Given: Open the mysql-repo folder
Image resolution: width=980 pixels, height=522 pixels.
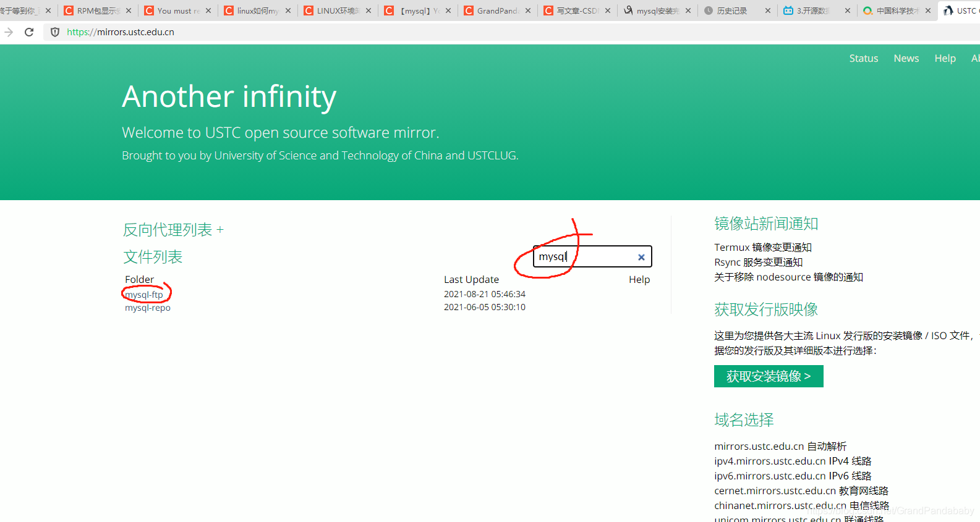Looking at the screenshot, I should coord(148,308).
